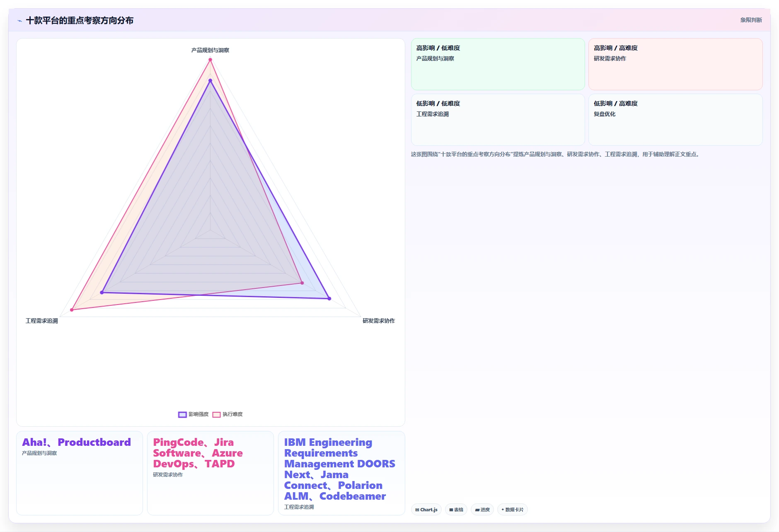Click the 象限判断 label in the header
The width and height of the screenshot is (779, 532).
(751, 20)
